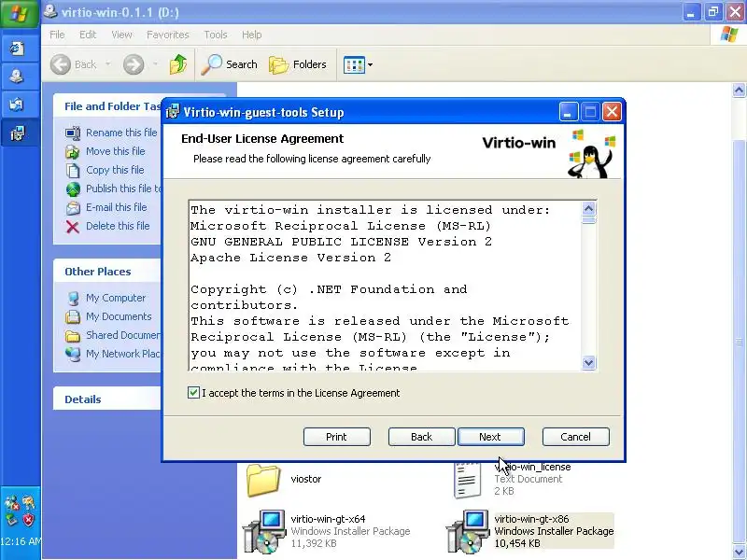The image size is (747, 560).
Task: Click the Print button
Action: [337, 437]
